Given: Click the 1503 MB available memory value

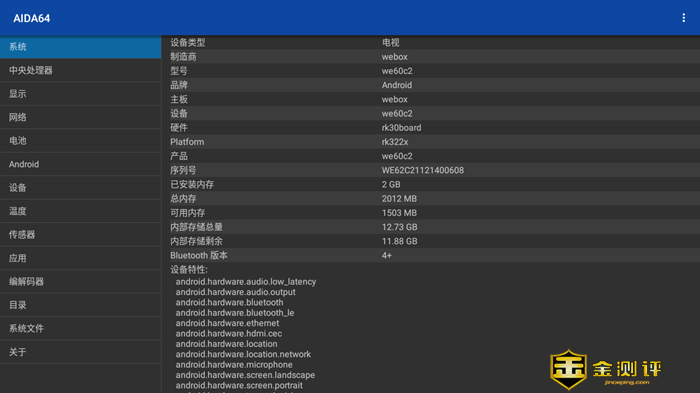Looking at the screenshot, I should pyautogui.click(x=399, y=213).
